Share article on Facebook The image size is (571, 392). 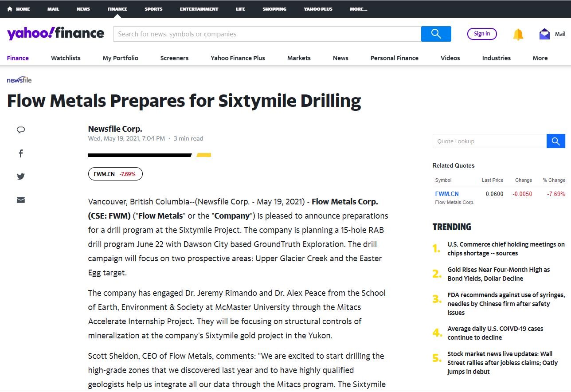coord(21,153)
